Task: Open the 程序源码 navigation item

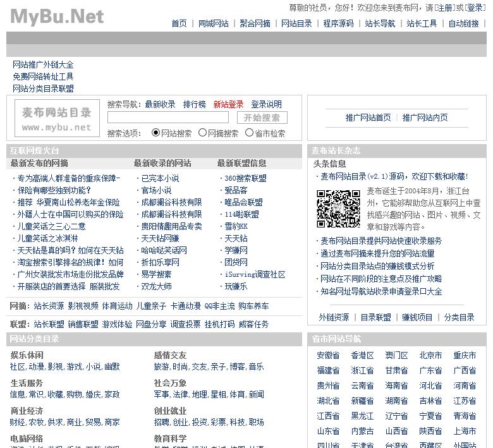Action: 338,23
